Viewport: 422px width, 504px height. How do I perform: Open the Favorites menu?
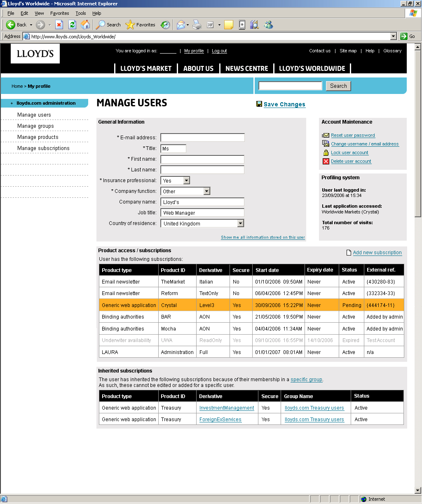click(x=60, y=13)
